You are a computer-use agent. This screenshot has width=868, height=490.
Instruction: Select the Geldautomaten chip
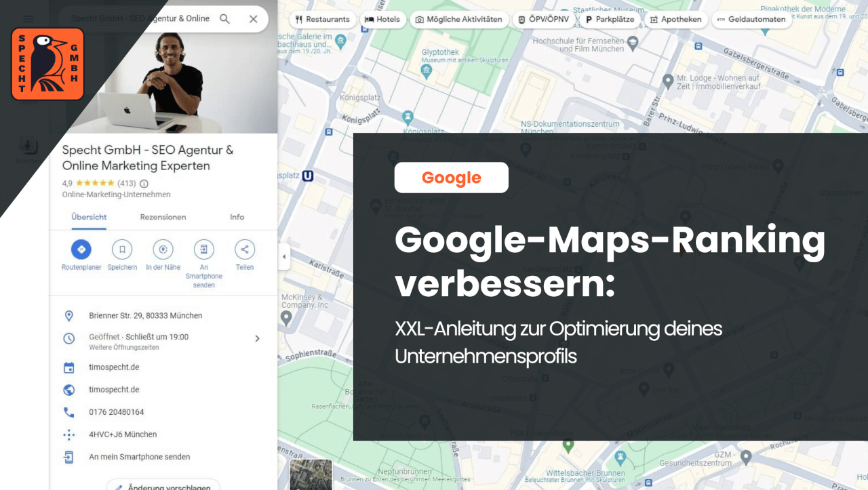click(751, 20)
